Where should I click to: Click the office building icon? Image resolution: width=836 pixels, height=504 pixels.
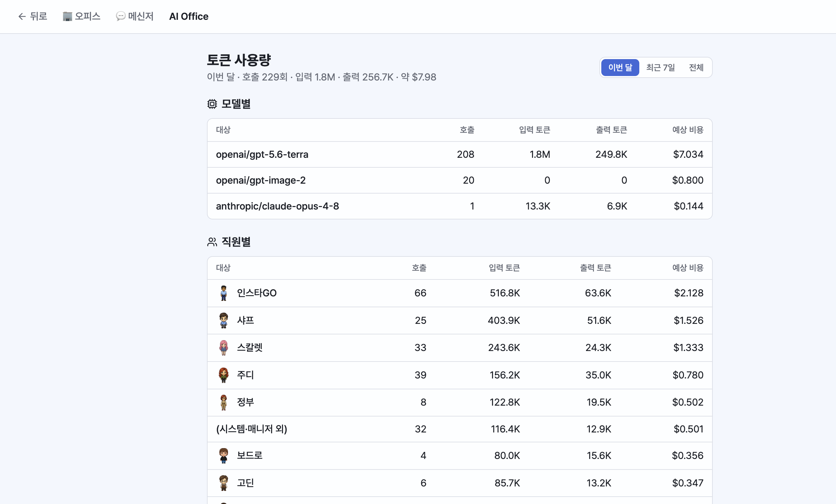coord(67,16)
